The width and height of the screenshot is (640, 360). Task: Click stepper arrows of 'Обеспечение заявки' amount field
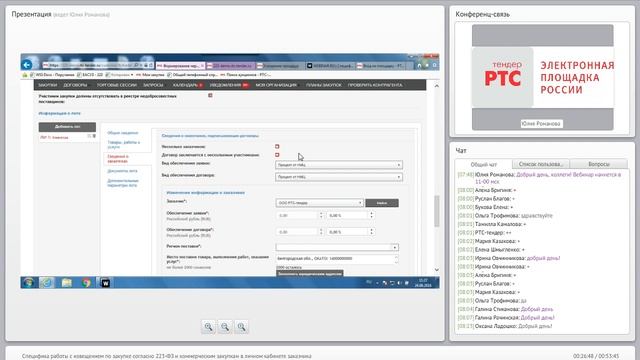coord(321,215)
